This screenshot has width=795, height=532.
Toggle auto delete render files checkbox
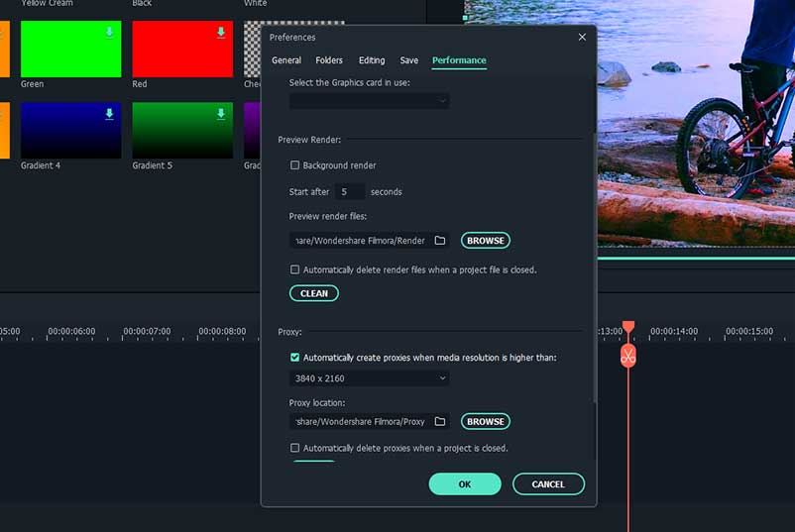click(294, 269)
